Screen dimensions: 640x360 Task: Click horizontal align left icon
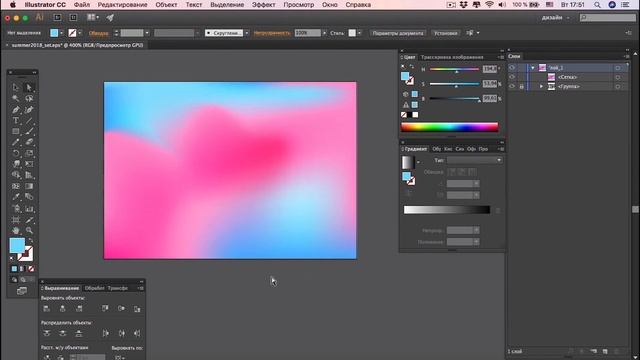point(47,309)
